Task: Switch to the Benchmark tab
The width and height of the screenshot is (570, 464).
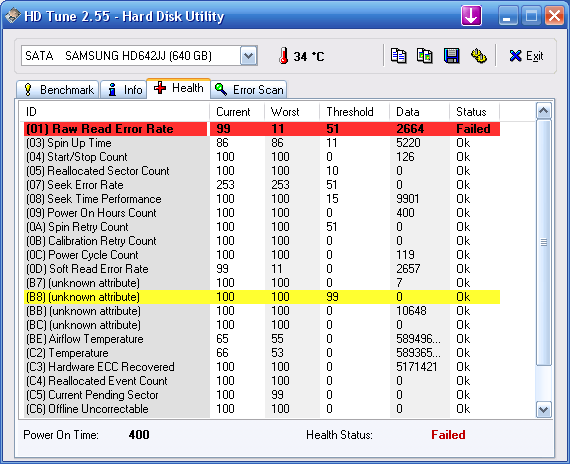Action: (58, 89)
